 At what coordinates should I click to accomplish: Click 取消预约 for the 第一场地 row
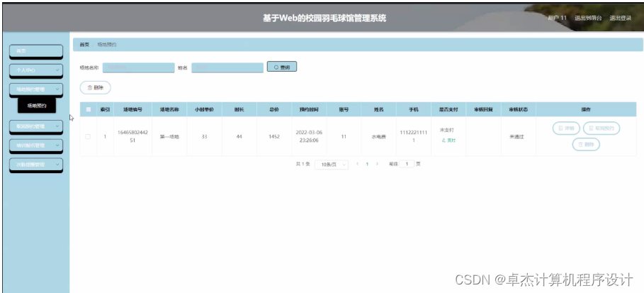(601, 128)
